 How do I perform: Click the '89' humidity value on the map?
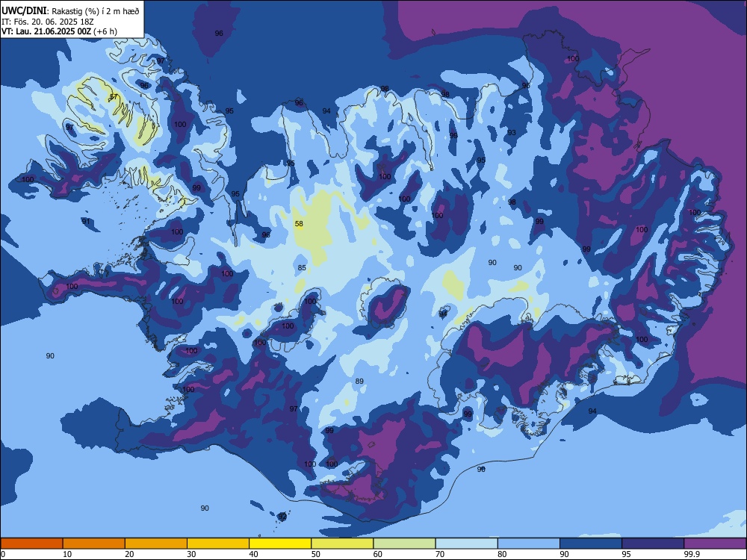pos(360,382)
